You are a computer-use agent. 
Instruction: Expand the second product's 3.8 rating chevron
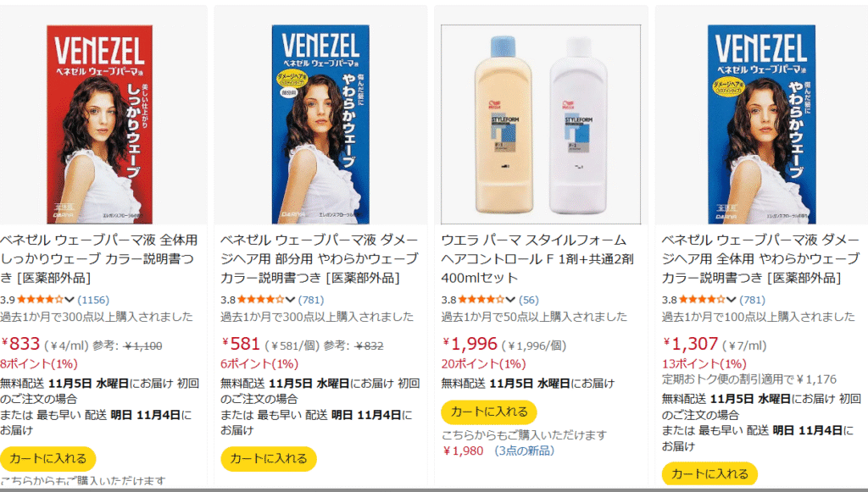[290, 300]
